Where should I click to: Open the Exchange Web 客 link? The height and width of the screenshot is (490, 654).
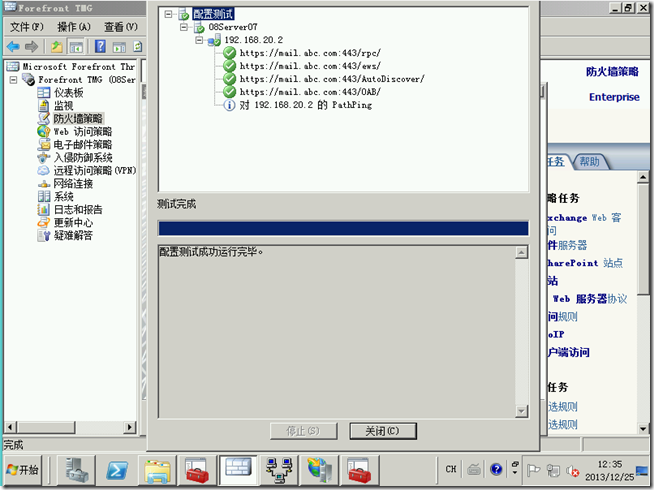[584, 218]
